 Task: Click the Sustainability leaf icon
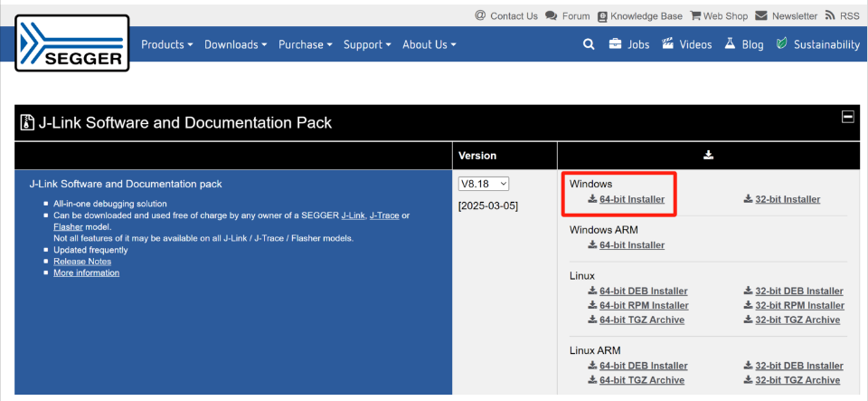click(781, 44)
